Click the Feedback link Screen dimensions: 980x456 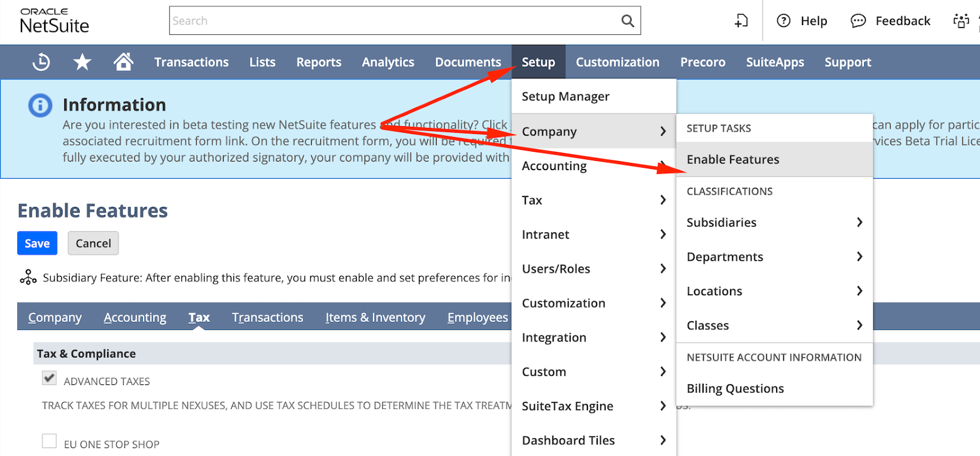pyautogui.click(x=903, y=21)
